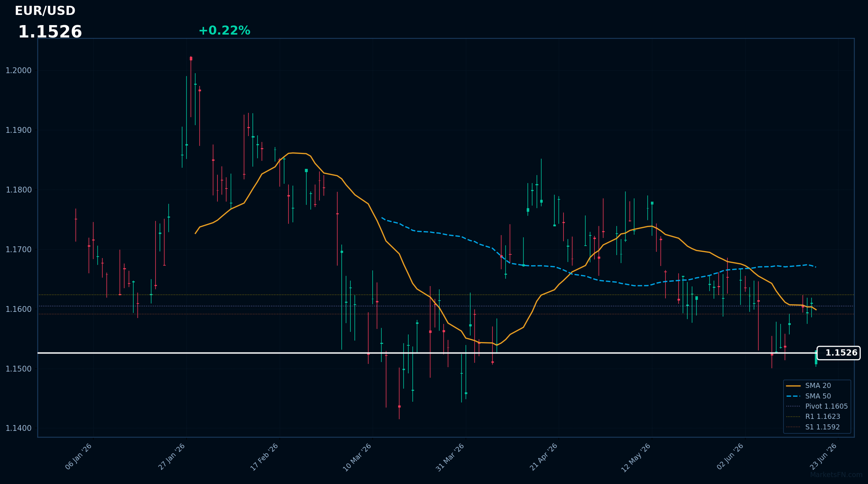This screenshot has height=484, width=868.
Task: Click the 1.1526 current price tag
Action: (838, 353)
